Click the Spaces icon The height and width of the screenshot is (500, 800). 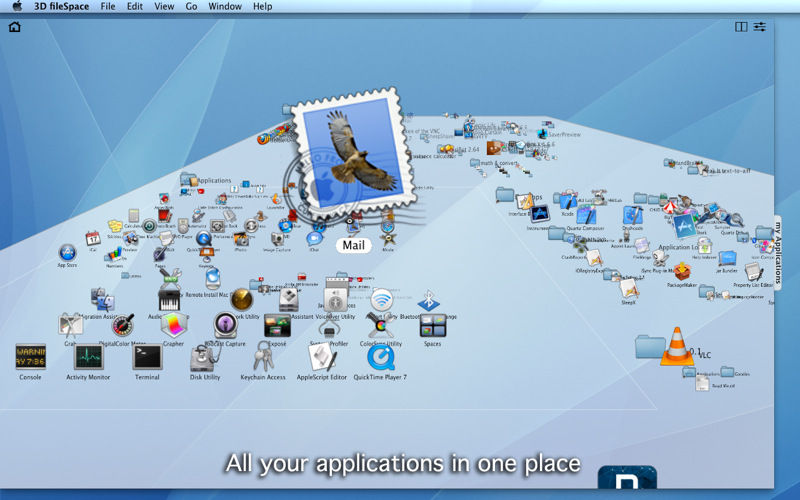(x=433, y=325)
